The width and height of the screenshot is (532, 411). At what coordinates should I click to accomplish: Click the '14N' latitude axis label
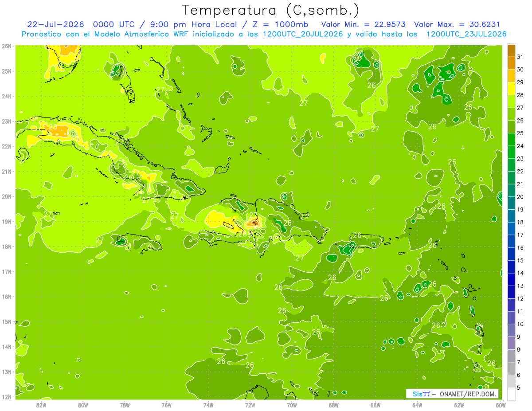[x=7, y=347]
